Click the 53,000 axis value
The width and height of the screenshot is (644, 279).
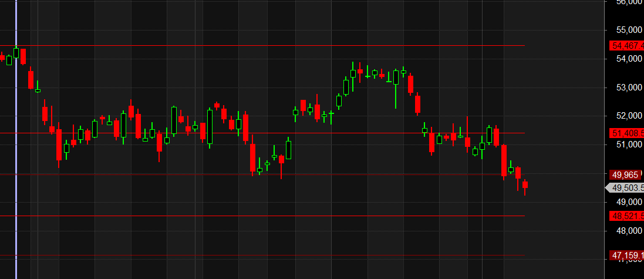pyautogui.click(x=628, y=88)
